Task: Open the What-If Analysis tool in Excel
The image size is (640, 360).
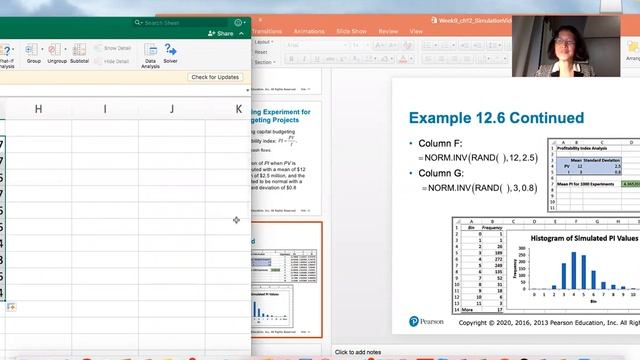Action: (6, 56)
